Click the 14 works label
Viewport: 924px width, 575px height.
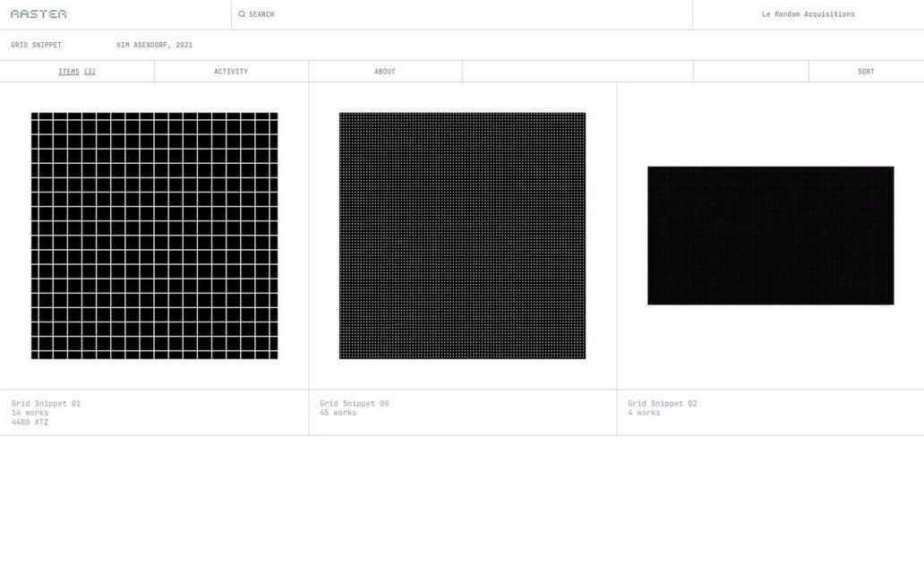[30, 413]
